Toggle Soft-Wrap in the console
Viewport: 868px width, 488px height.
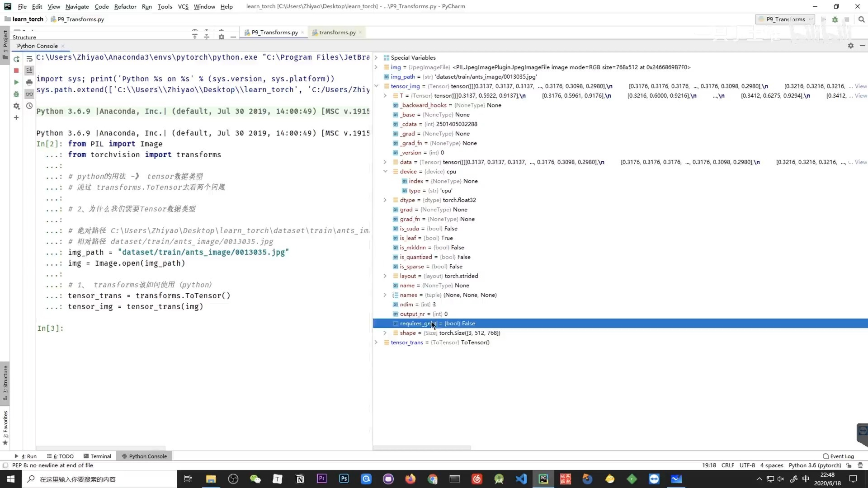click(29, 59)
